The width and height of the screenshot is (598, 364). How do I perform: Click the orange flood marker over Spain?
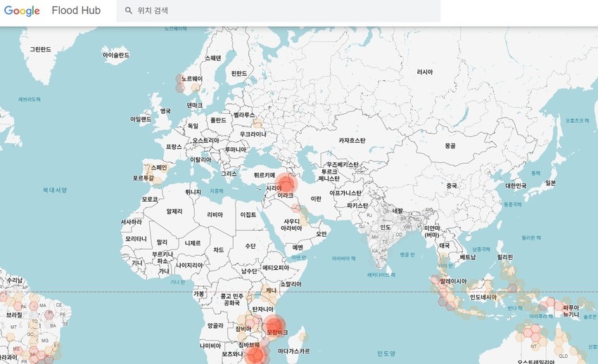coord(153,172)
